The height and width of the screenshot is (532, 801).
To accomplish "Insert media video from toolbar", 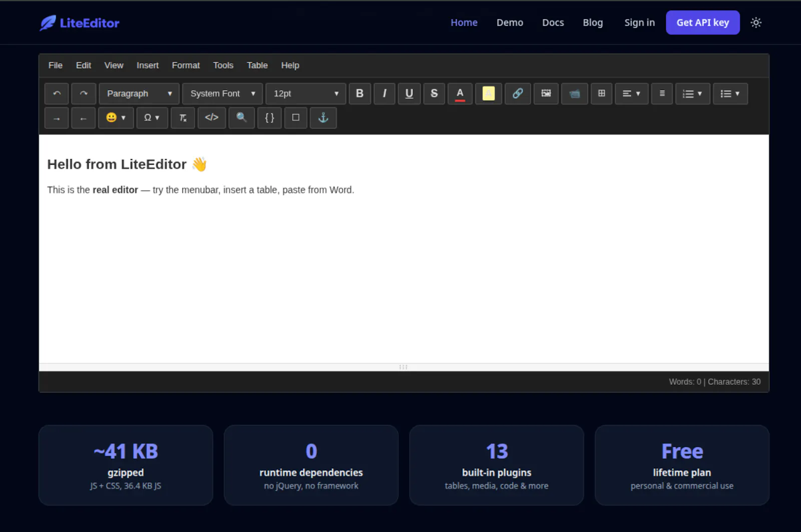I will [x=574, y=94].
